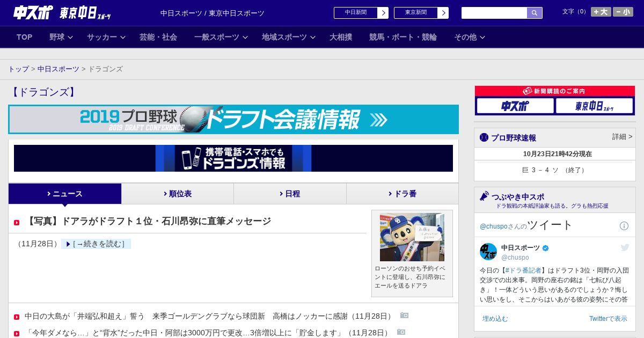This screenshot has width=644, height=338.
Task: Open 大相撲 navigation item
Action: (x=341, y=37)
